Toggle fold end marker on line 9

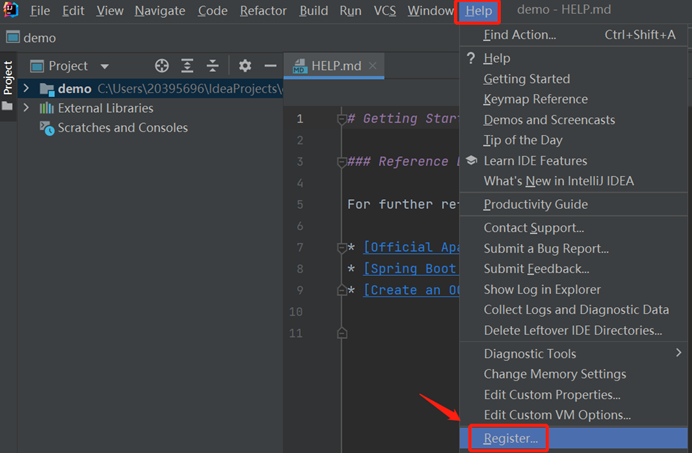342,290
